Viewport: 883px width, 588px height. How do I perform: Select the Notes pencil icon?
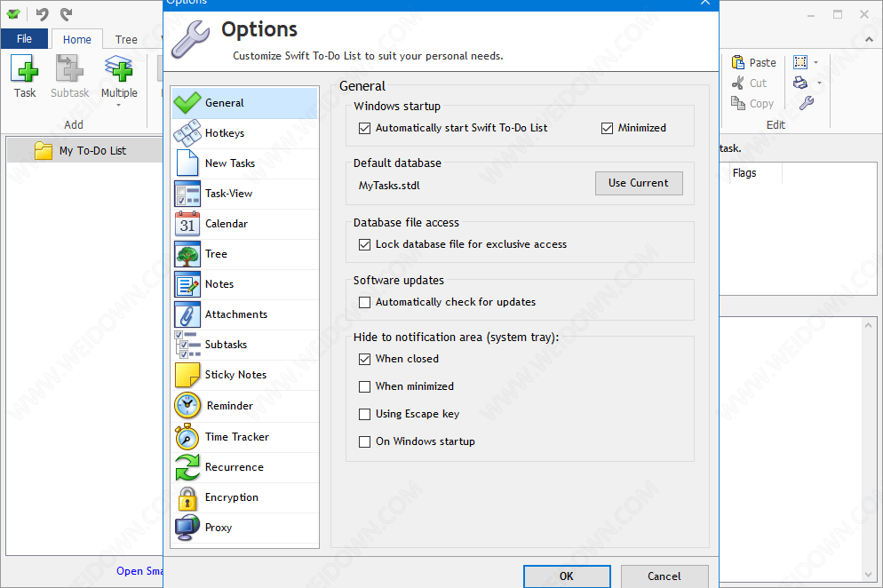click(x=187, y=284)
